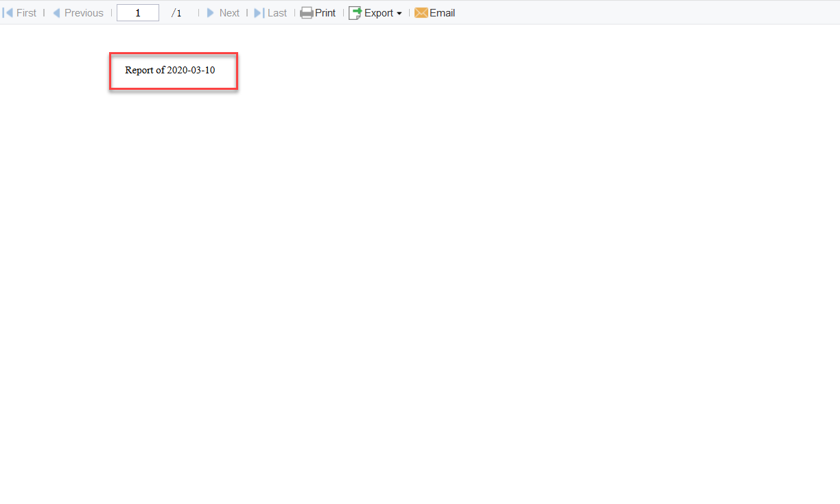Click the page number input field

pos(137,12)
